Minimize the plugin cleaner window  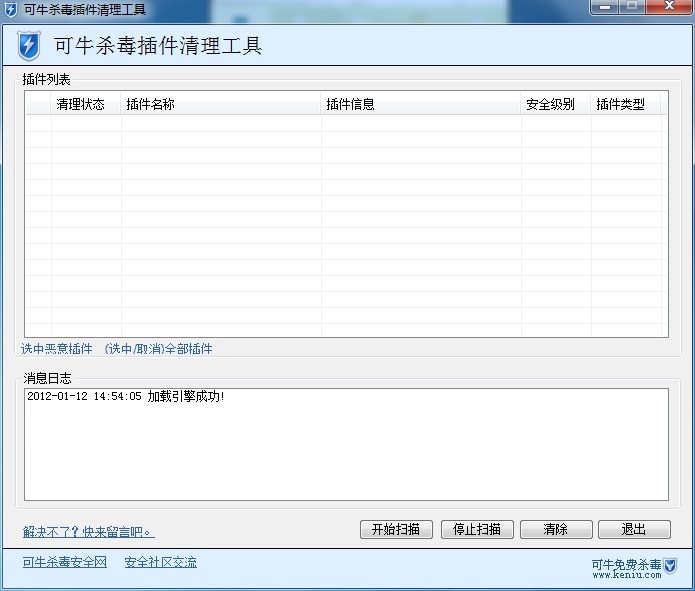pos(604,8)
